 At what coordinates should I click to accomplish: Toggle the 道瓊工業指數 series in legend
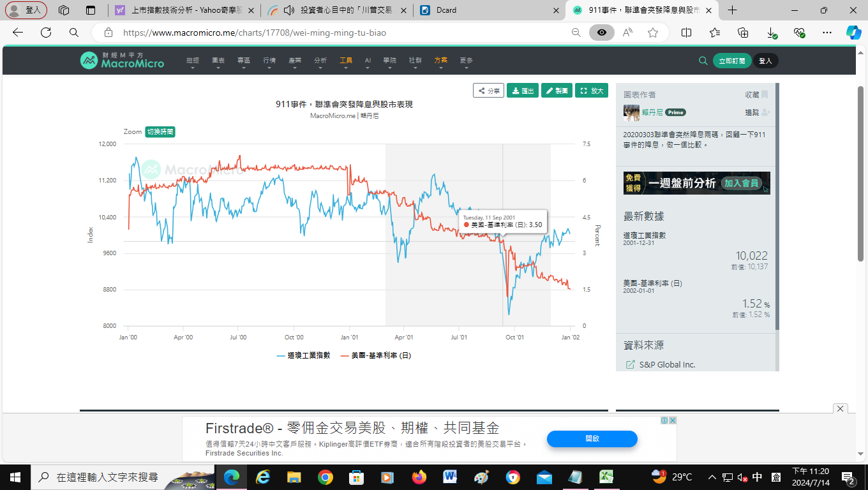click(x=304, y=355)
